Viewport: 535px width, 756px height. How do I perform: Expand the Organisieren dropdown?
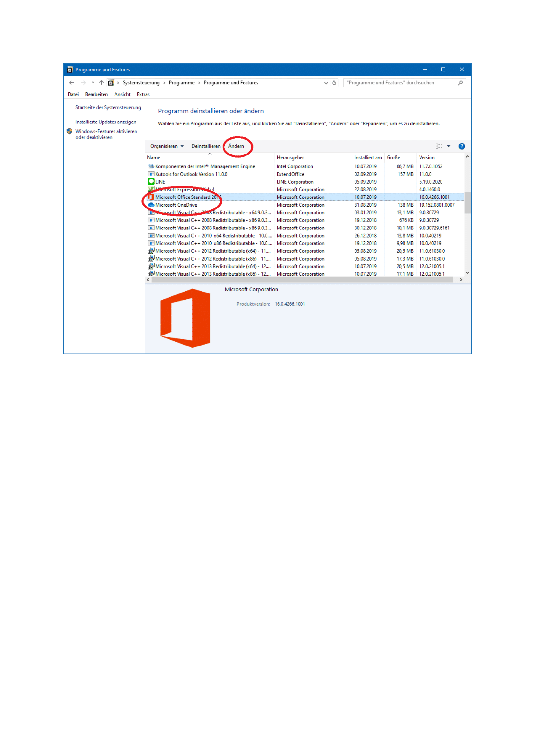pyautogui.click(x=167, y=146)
